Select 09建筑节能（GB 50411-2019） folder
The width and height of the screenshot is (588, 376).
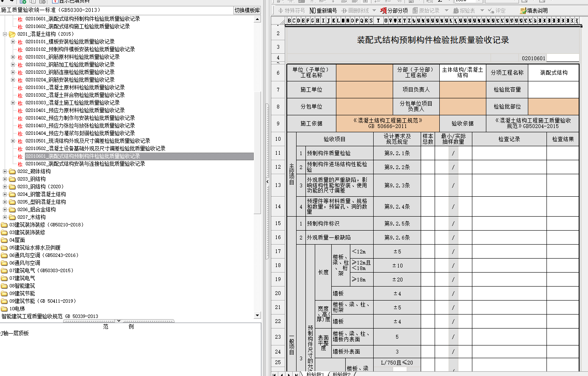[43, 301]
